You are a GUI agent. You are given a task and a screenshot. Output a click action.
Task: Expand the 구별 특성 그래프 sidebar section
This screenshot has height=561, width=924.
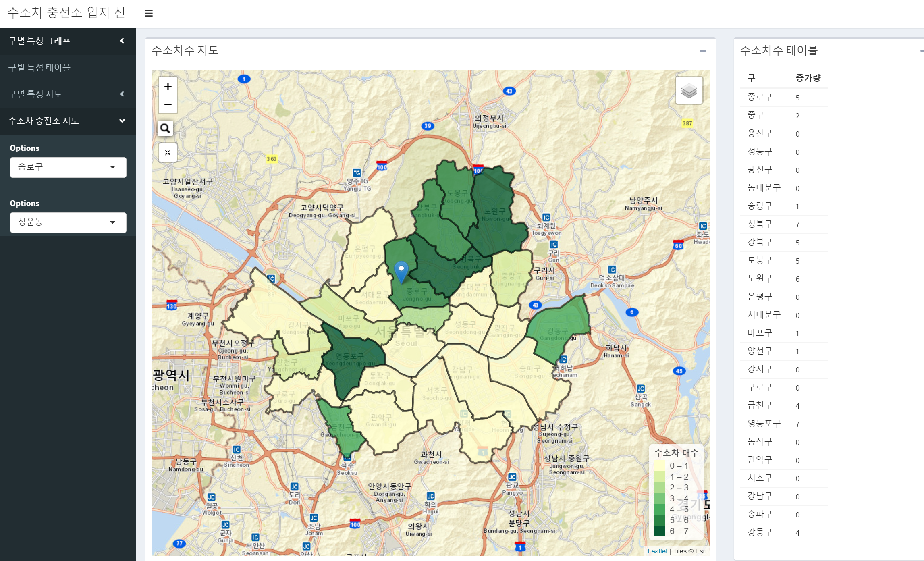pos(122,41)
